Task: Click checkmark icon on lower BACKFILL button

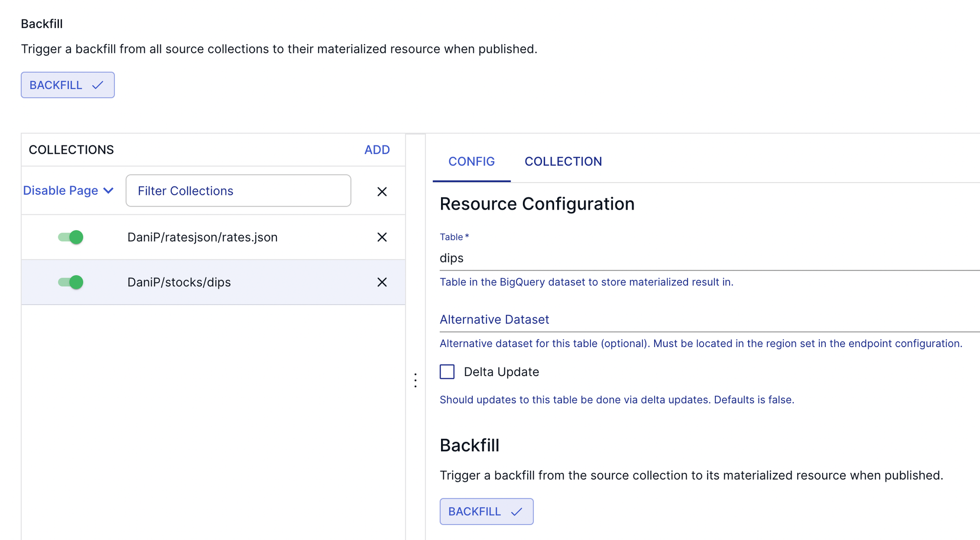Action: [x=516, y=512]
